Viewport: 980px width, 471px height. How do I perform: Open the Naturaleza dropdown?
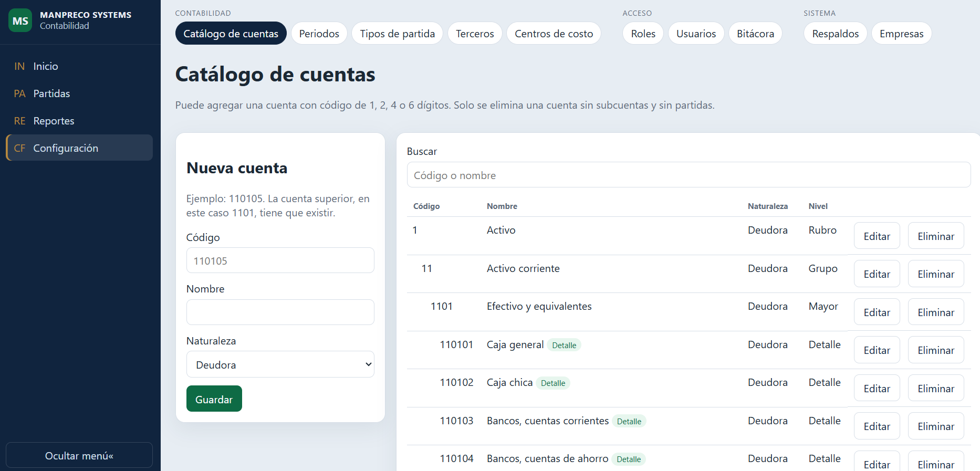point(280,364)
